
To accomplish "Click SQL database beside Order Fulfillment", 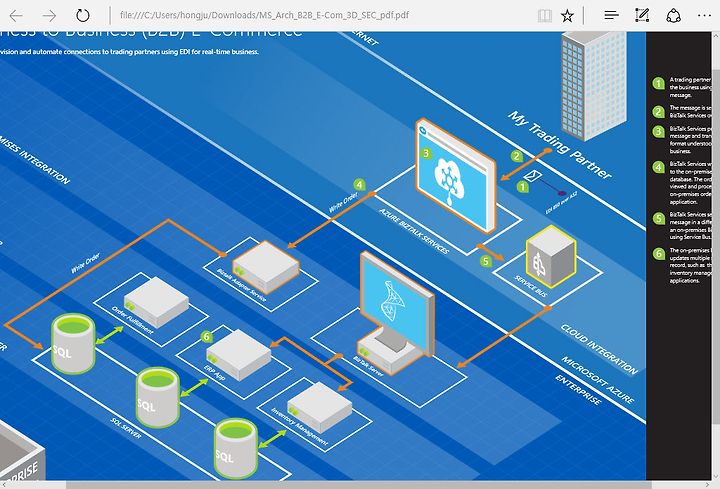I will click(x=73, y=343).
